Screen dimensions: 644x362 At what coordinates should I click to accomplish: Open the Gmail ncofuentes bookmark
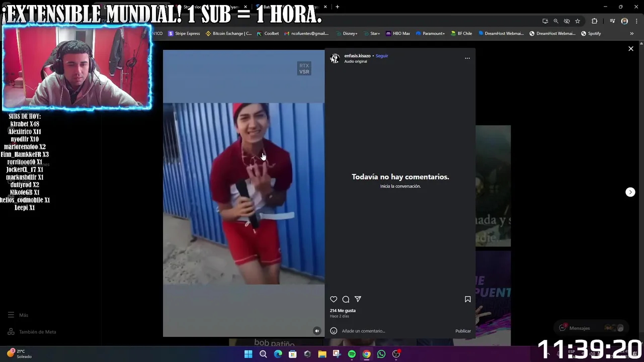pyautogui.click(x=306, y=34)
